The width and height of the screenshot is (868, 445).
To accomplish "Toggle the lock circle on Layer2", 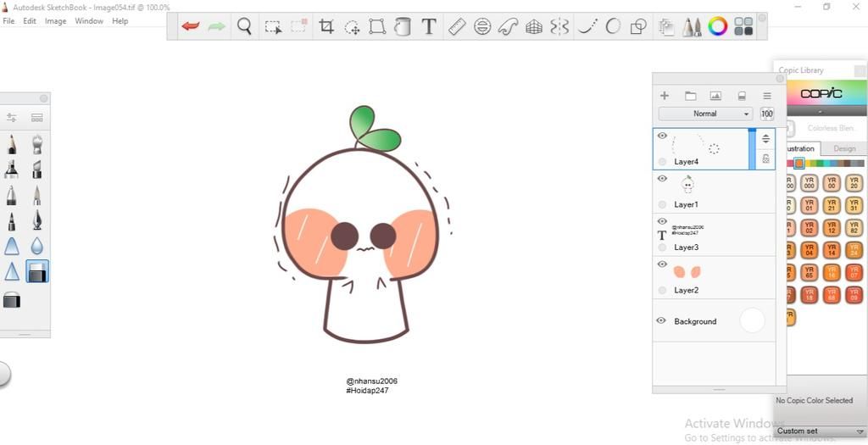I will pyautogui.click(x=662, y=290).
